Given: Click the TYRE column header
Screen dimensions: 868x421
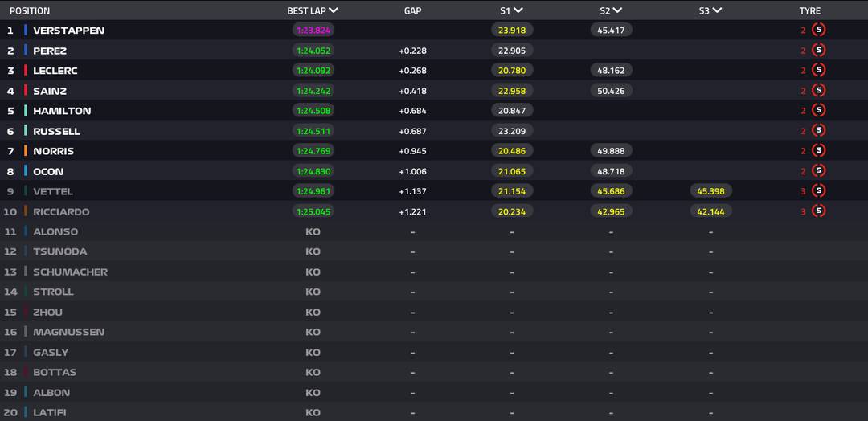Looking at the screenshot, I should (x=810, y=10).
